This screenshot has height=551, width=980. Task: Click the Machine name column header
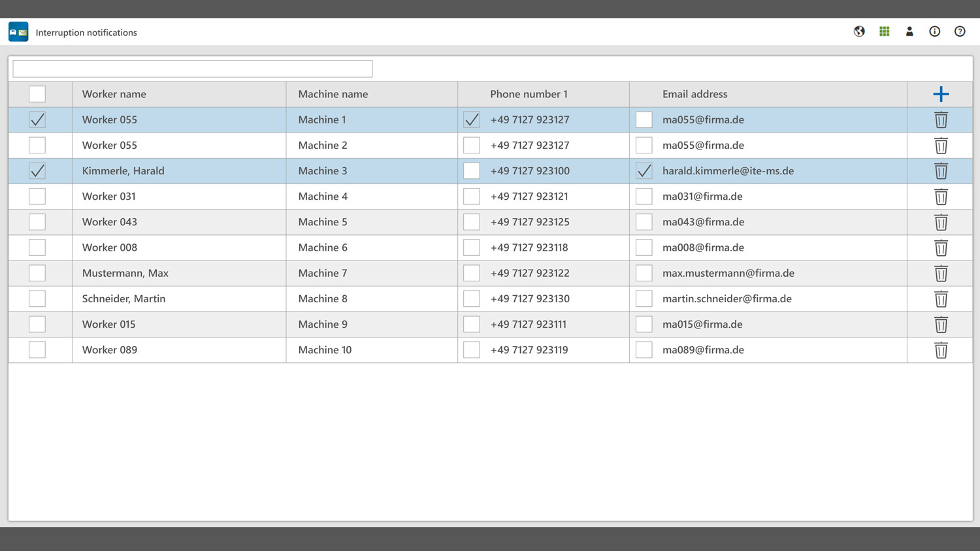(x=333, y=94)
